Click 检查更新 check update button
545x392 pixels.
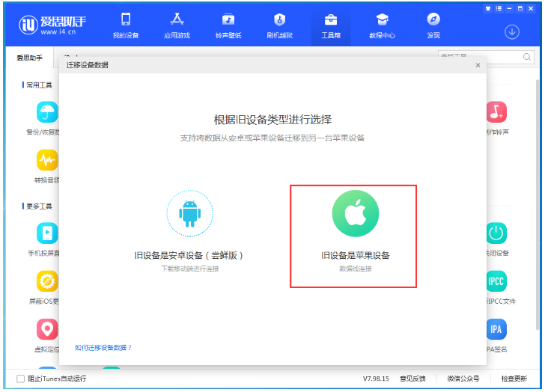click(x=514, y=379)
